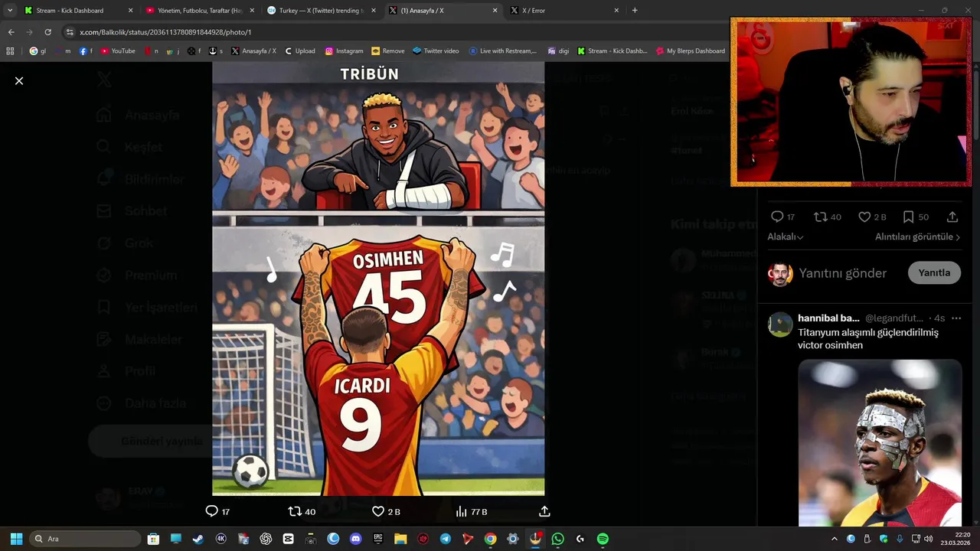Open more options on hannibal ba... reply
This screenshot has width=980, height=551.
955,318
